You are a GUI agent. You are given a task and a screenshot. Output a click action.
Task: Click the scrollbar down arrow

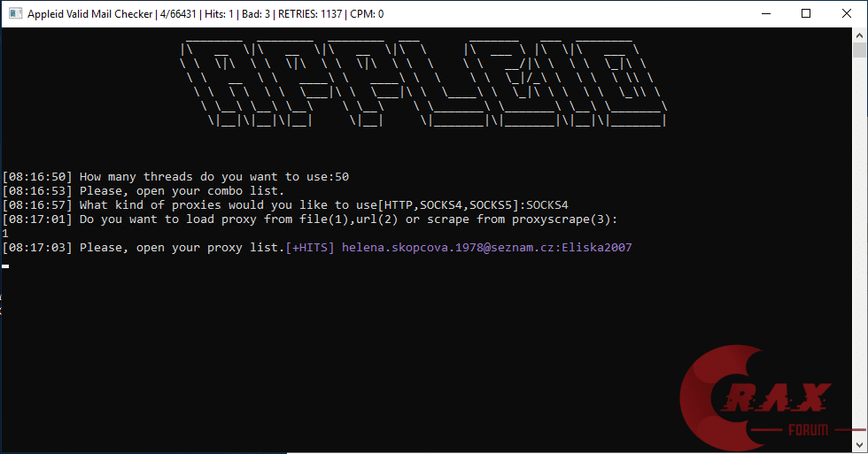click(x=859, y=444)
